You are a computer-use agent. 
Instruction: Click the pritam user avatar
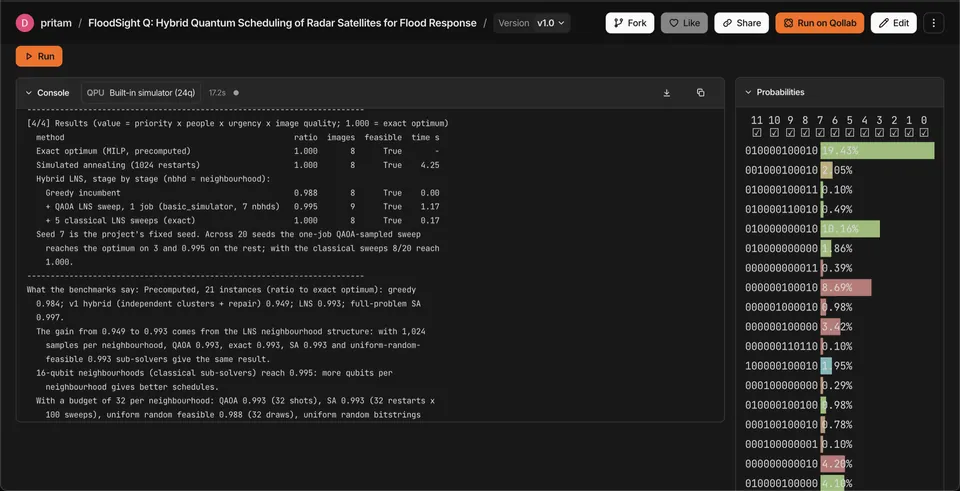[x=24, y=23]
